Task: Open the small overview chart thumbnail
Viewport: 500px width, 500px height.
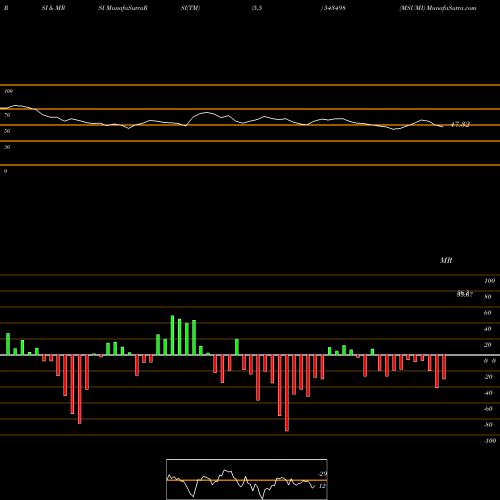Action: 247,479
